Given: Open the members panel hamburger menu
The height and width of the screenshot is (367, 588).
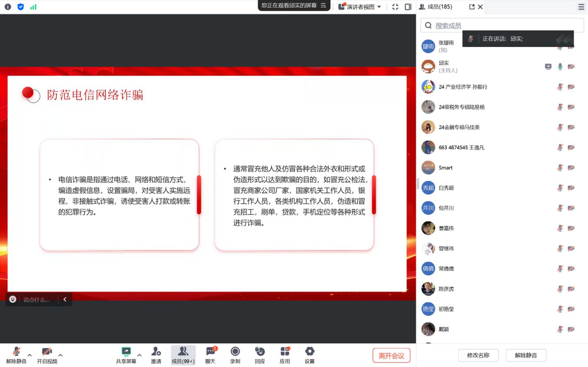Looking at the screenshot, I should [x=581, y=7].
